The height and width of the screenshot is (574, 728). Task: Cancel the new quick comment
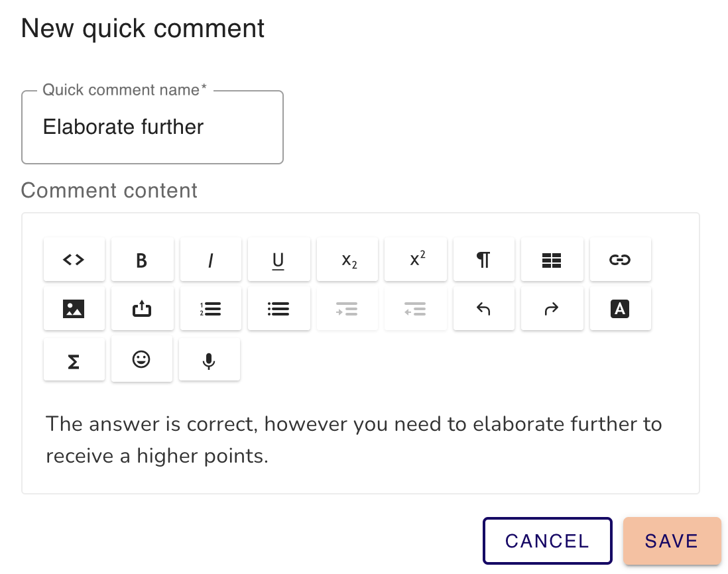[548, 541]
